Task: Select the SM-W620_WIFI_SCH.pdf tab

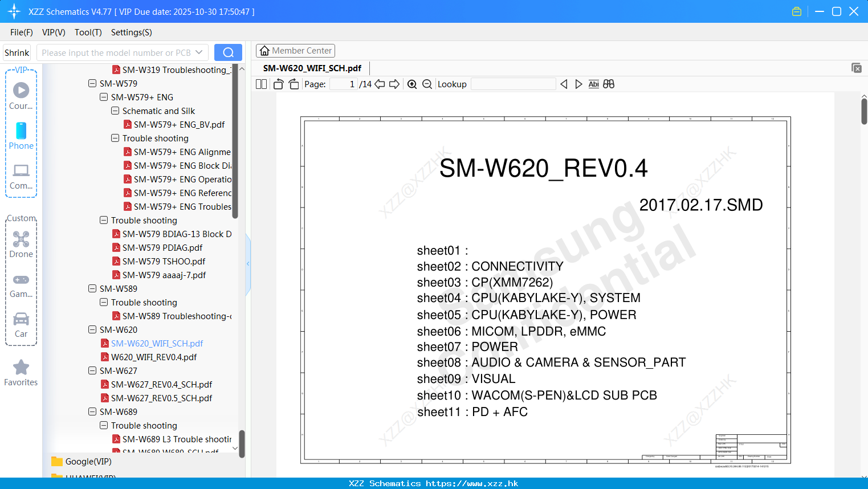Action: pos(312,68)
